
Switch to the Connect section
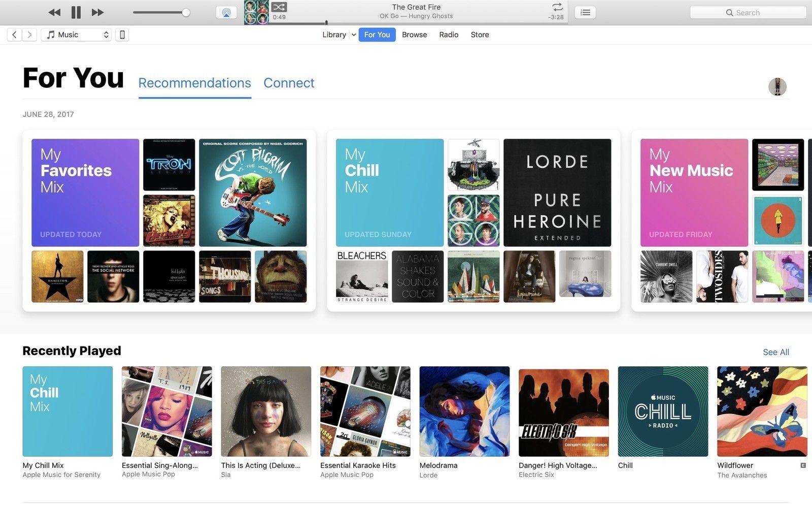pyautogui.click(x=289, y=83)
